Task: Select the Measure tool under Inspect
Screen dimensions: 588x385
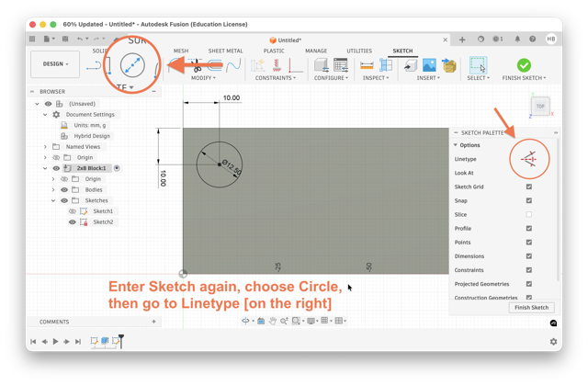Action: click(x=367, y=65)
